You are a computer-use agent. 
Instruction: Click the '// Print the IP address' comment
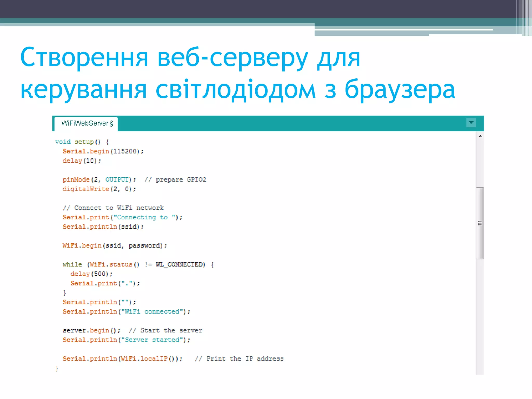239,359
